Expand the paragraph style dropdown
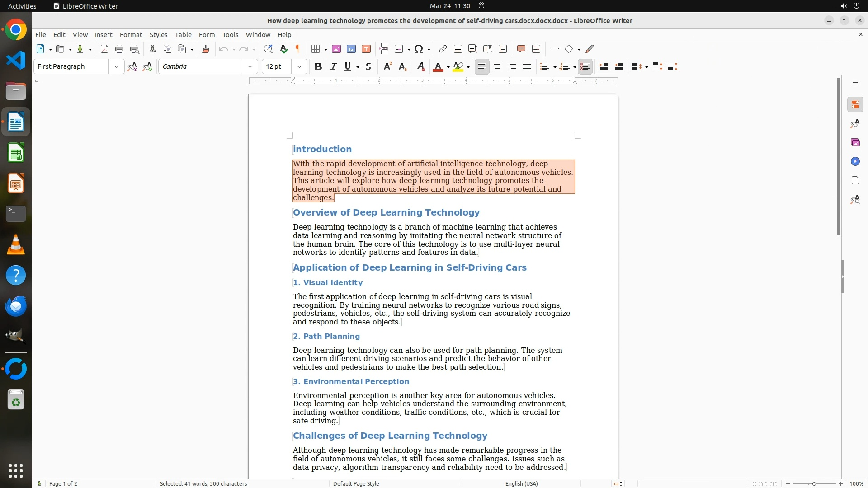The width and height of the screenshot is (868, 488). pyautogui.click(x=116, y=66)
